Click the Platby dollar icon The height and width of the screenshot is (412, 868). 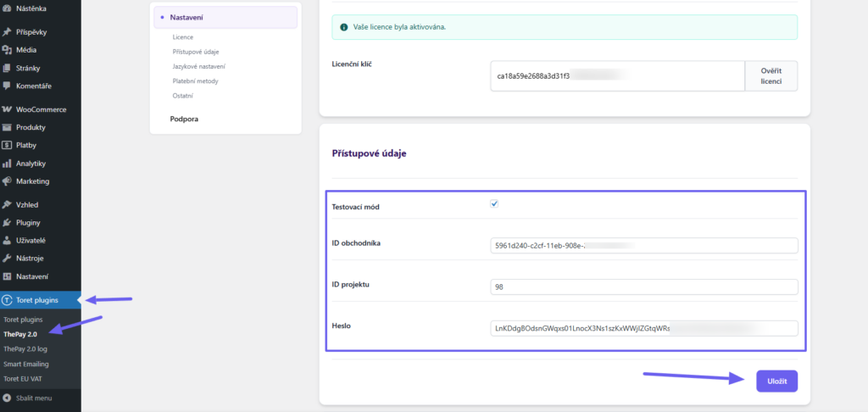pos(7,145)
